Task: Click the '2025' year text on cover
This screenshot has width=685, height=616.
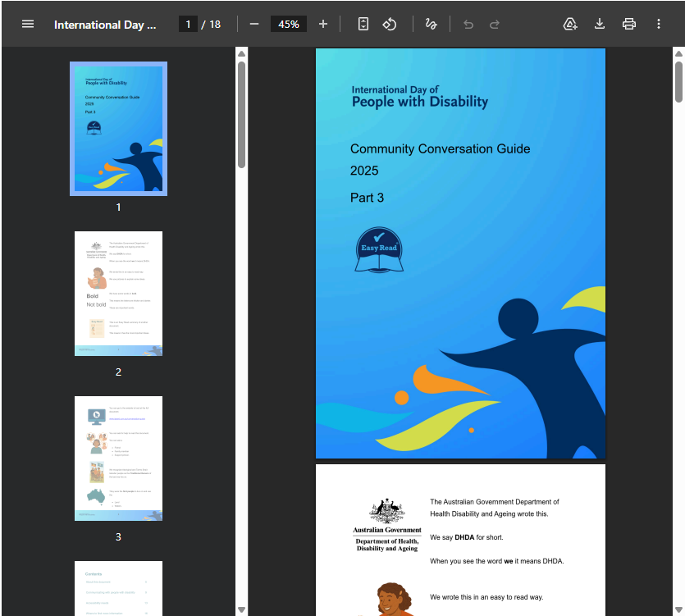Action: [x=364, y=171]
